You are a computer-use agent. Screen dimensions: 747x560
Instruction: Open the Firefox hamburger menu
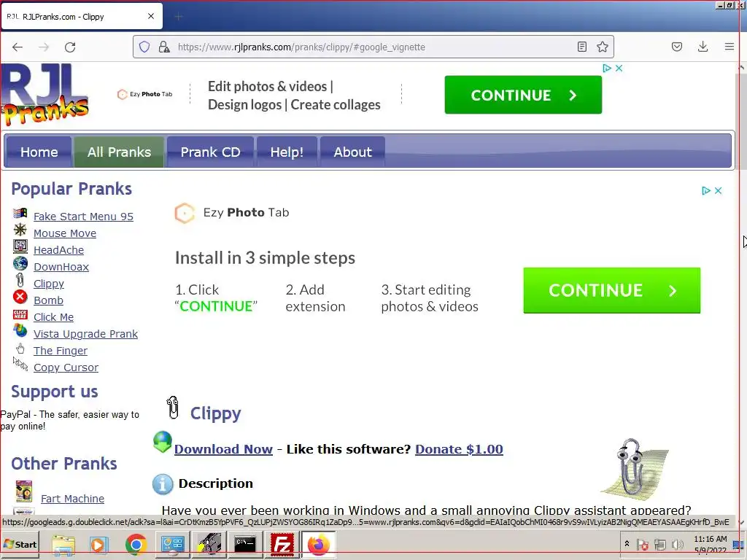pos(729,47)
